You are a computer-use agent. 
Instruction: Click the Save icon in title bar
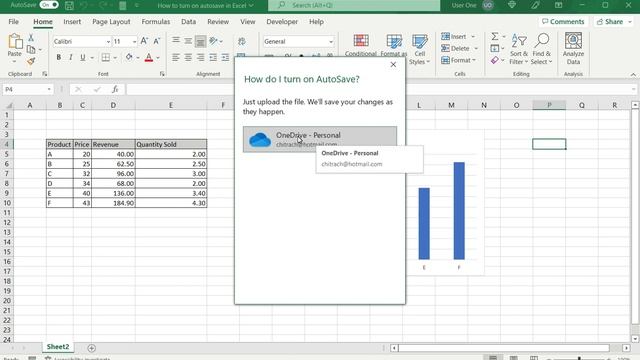[69, 5]
